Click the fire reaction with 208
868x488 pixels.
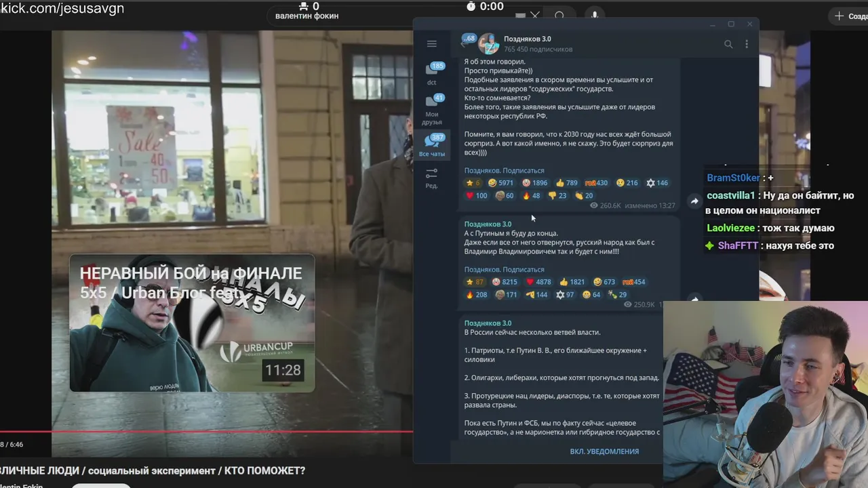tap(477, 295)
